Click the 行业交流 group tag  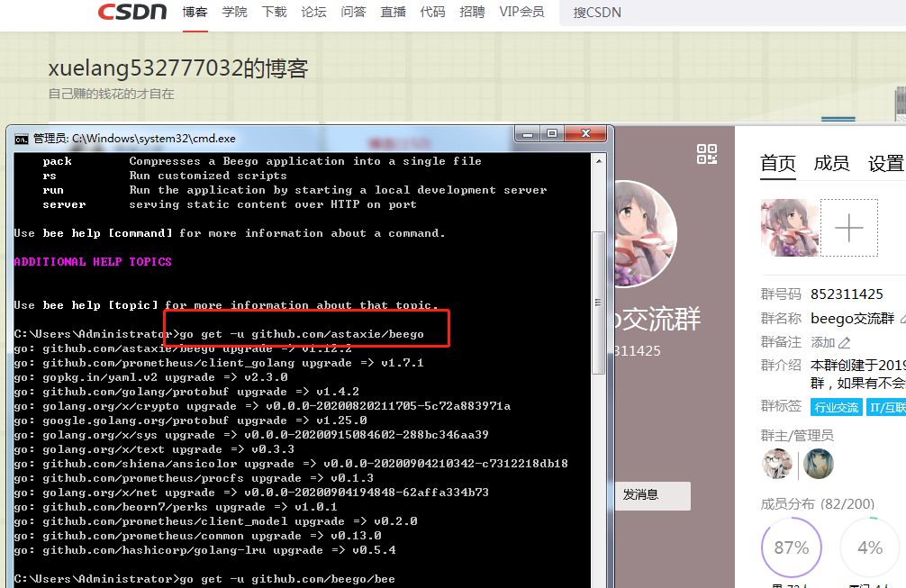point(836,407)
